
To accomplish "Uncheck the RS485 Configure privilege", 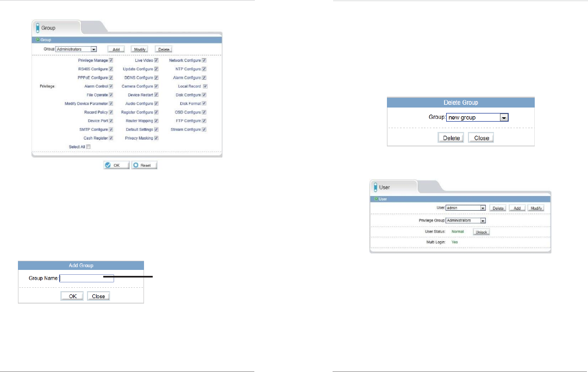I will coord(111,69).
